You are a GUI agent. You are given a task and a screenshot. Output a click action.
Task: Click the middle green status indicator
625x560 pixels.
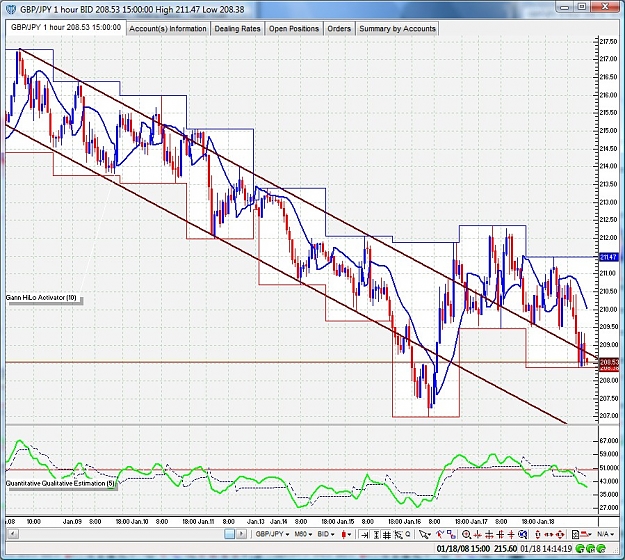pos(591,548)
